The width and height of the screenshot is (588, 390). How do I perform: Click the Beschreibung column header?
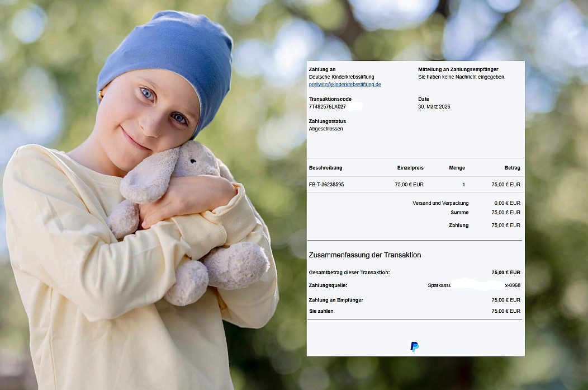click(325, 168)
